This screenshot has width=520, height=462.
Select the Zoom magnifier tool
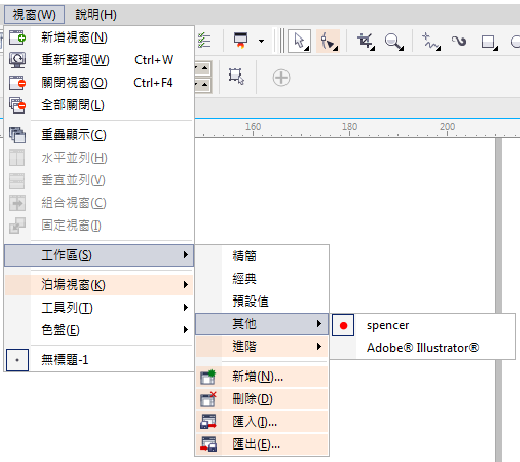coord(394,41)
